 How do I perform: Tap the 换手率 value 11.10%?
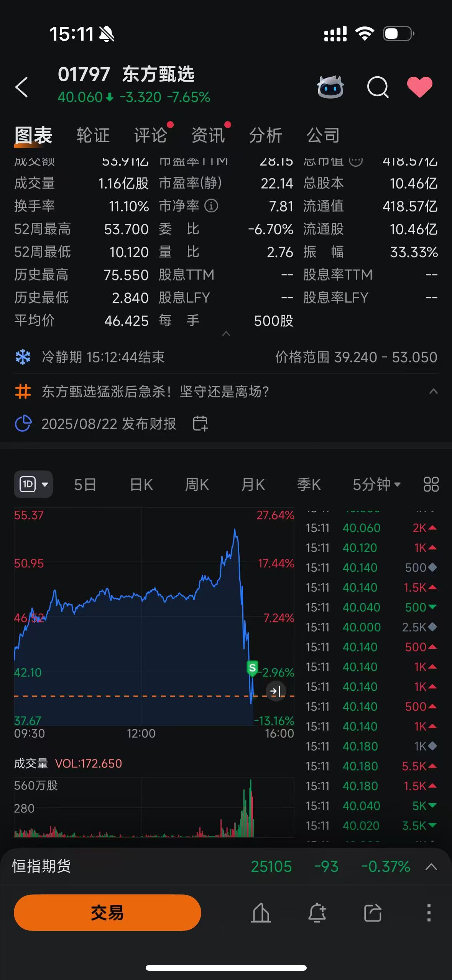(129, 206)
